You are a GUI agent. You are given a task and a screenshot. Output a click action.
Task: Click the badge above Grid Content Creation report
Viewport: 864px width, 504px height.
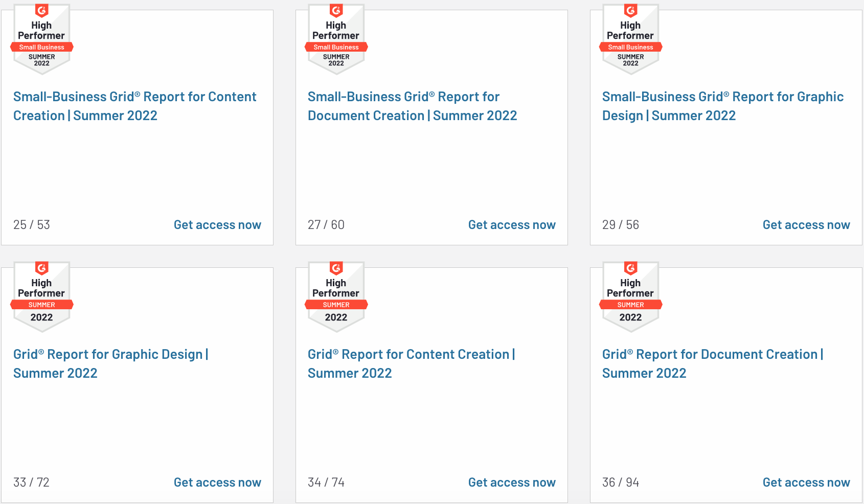pyautogui.click(x=336, y=297)
